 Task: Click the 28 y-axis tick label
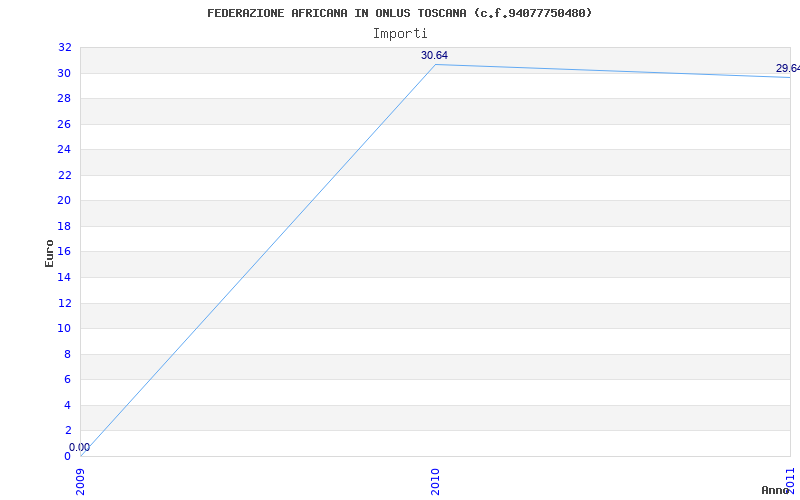click(x=65, y=98)
